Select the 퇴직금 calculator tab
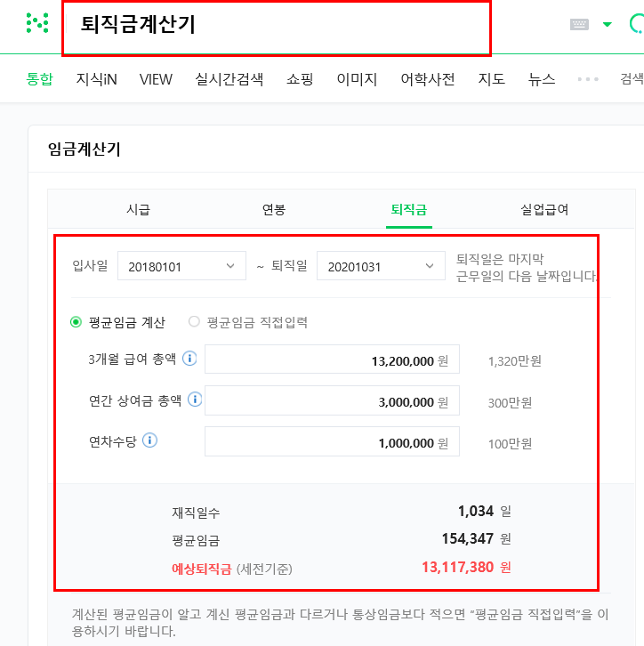644x646 pixels. 409,209
